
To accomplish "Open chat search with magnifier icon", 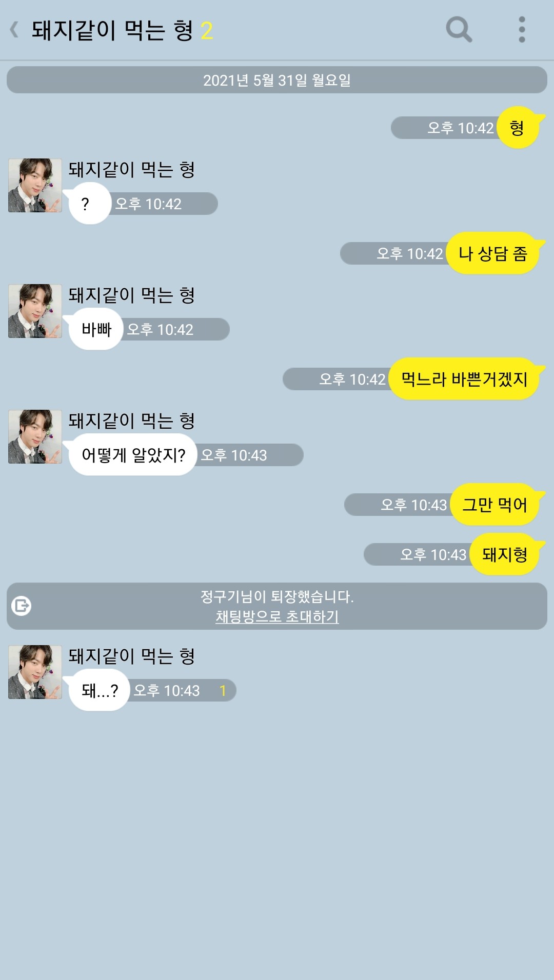I will coord(459,29).
